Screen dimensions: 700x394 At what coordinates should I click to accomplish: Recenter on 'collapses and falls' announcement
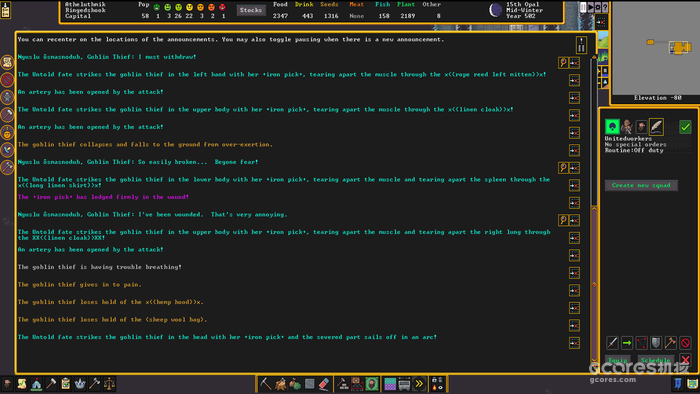575,150
